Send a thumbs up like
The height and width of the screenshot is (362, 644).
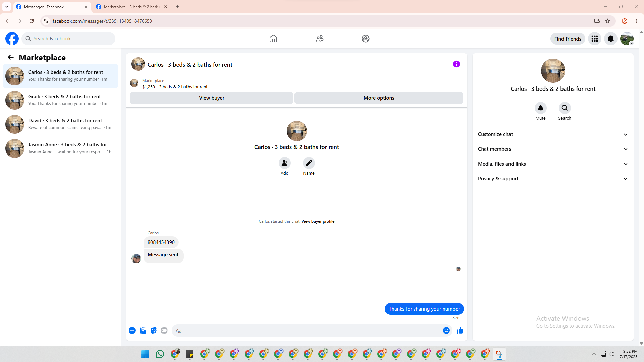(460, 330)
